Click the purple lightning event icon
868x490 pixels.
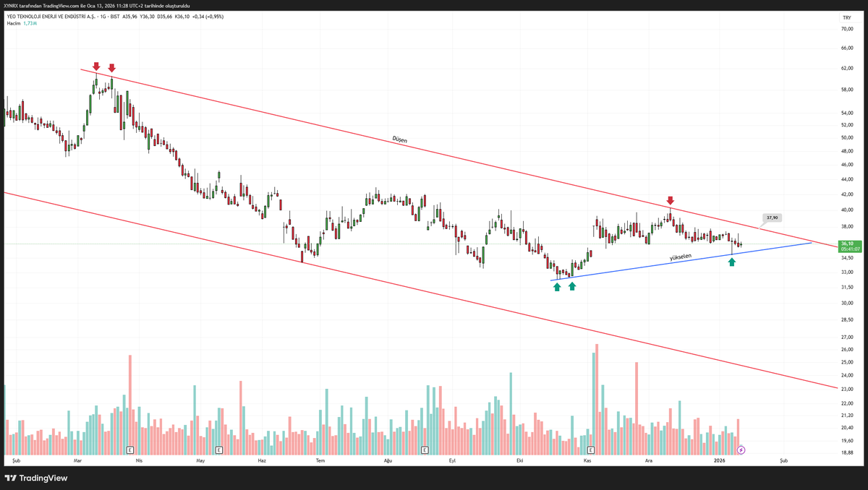click(741, 450)
